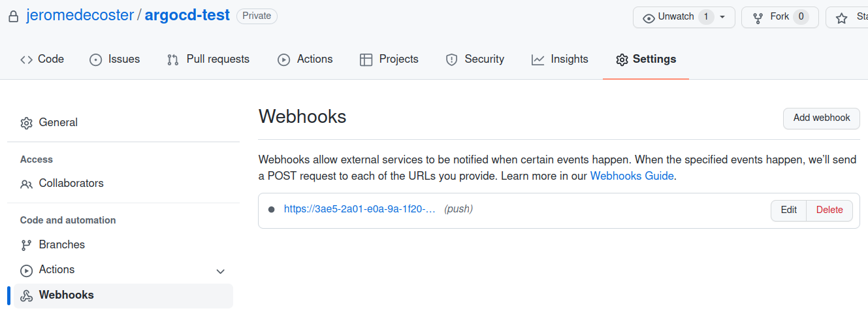Click the Code tab icon
The width and height of the screenshot is (868, 315).
[x=26, y=59]
